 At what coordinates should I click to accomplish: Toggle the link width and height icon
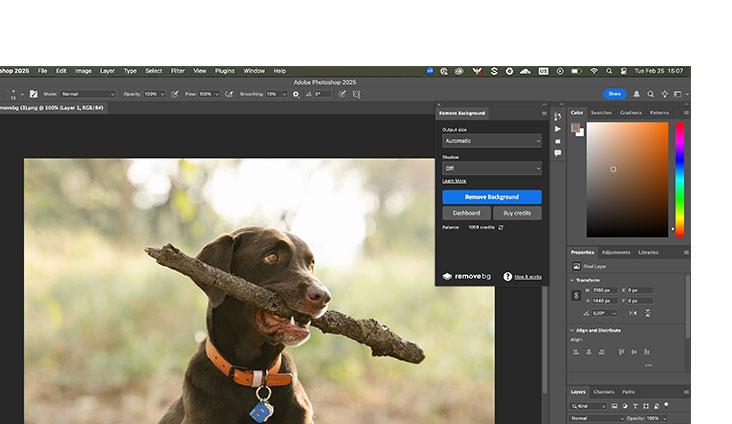(576, 295)
